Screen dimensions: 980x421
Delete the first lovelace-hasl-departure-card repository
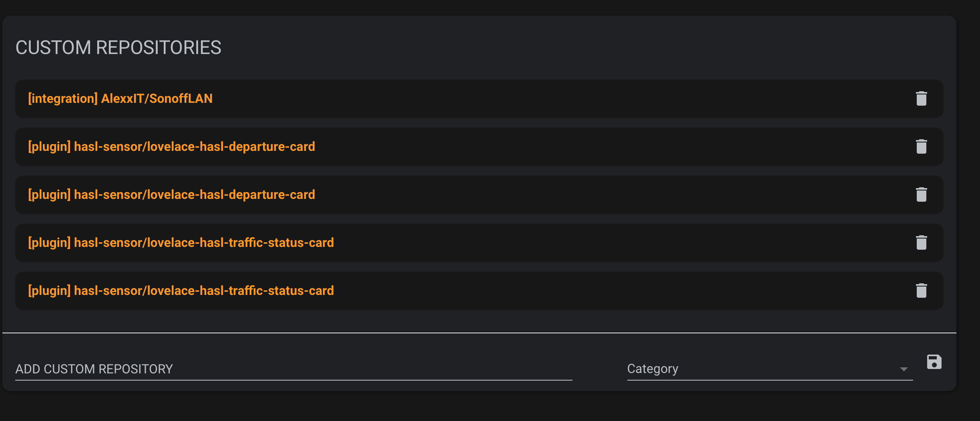click(x=922, y=146)
